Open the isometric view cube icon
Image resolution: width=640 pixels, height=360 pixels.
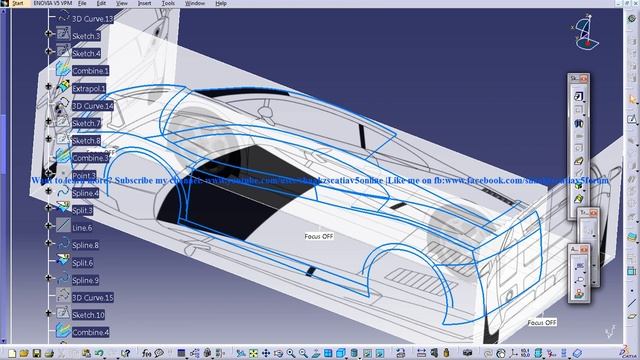tap(340, 353)
